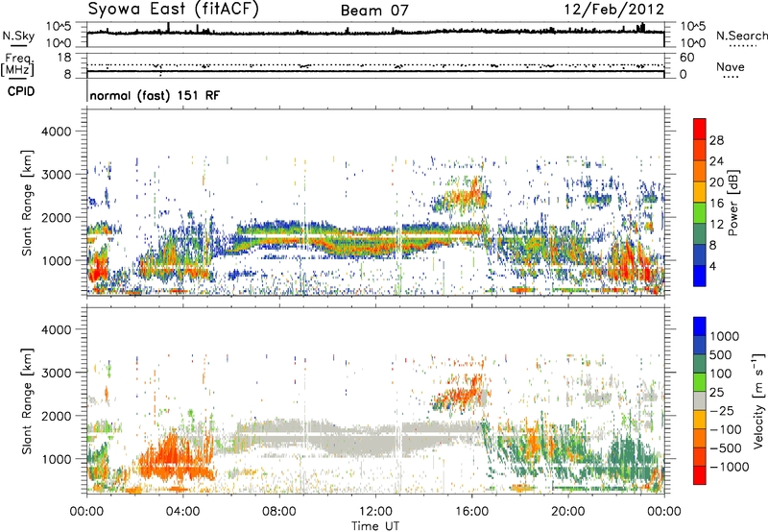Click the 'Syowa East (fitACF)' plot title
The width and height of the screenshot is (768, 532).
[x=173, y=9]
